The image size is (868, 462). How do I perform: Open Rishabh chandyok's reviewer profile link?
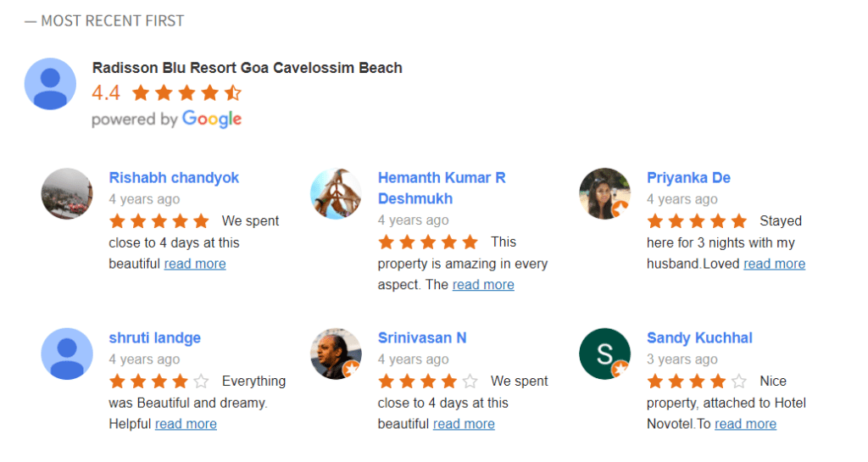click(174, 178)
